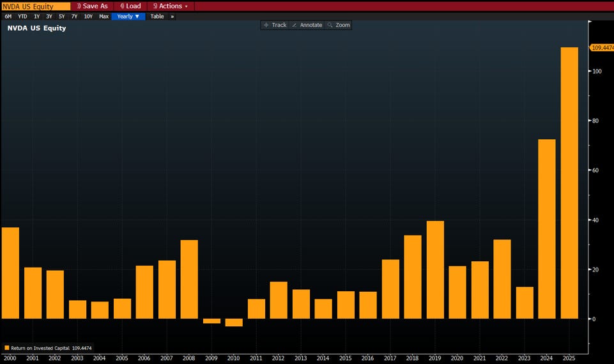This screenshot has height=364, width=614.
Task: Select the 1Y time range
Action: [x=36, y=17]
